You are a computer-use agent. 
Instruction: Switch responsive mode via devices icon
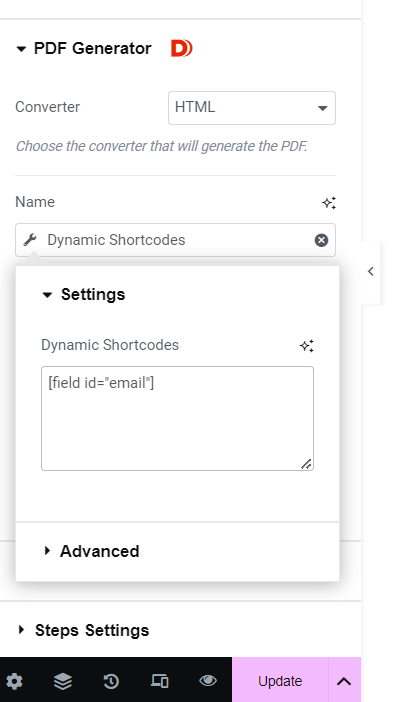pyautogui.click(x=159, y=681)
